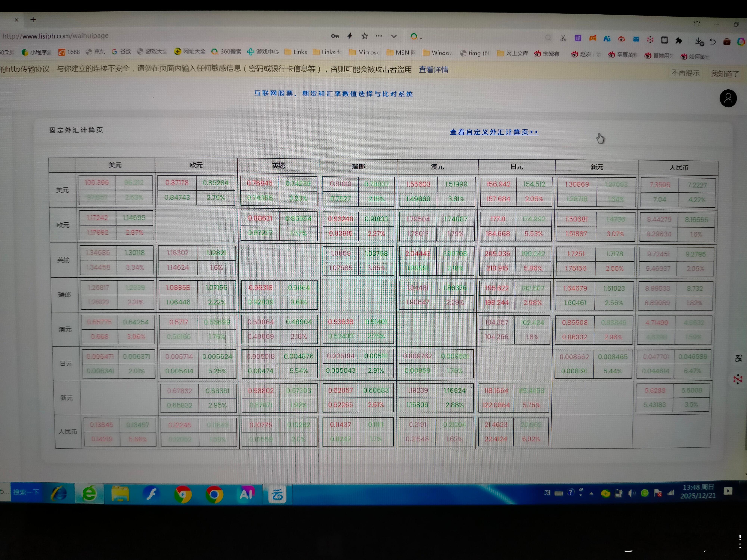This screenshot has height=560, width=747.
Task: Click the key password icon
Action: click(335, 36)
